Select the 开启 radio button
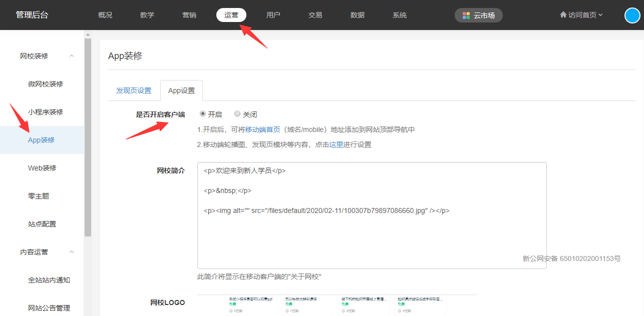This screenshot has width=644, height=316. (x=203, y=114)
